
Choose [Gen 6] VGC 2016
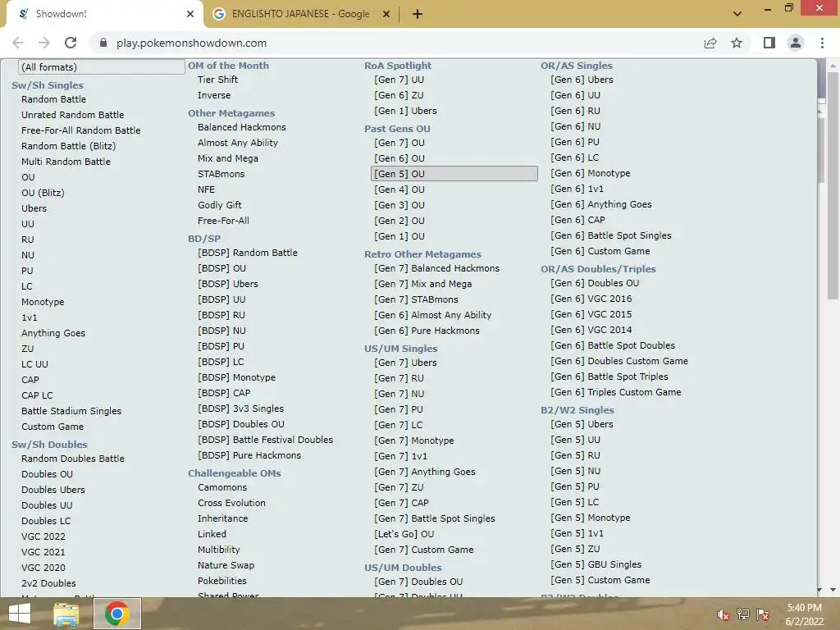tap(591, 299)
